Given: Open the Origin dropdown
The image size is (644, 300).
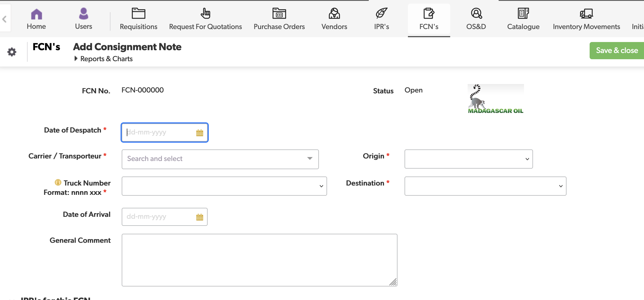Looking at the screenshot, I should [468, 159].
